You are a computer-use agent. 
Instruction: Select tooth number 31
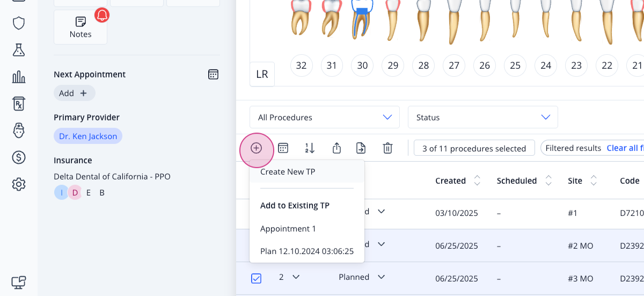[332, 66]
